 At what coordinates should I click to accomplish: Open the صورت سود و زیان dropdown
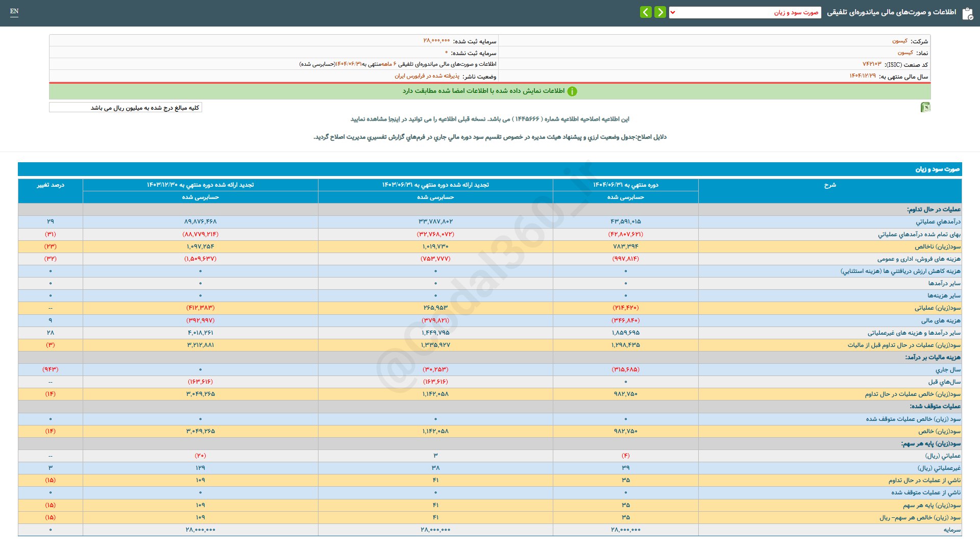(745, 12)
